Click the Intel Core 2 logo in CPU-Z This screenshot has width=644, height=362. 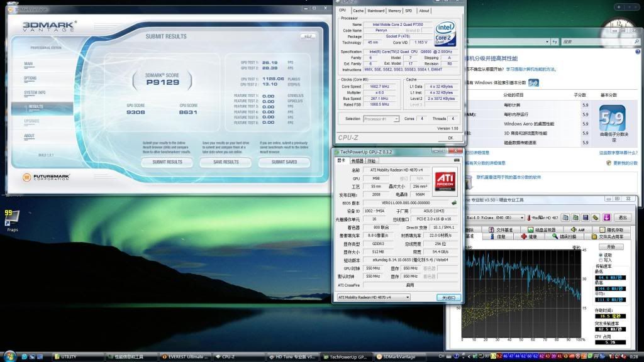445,34
